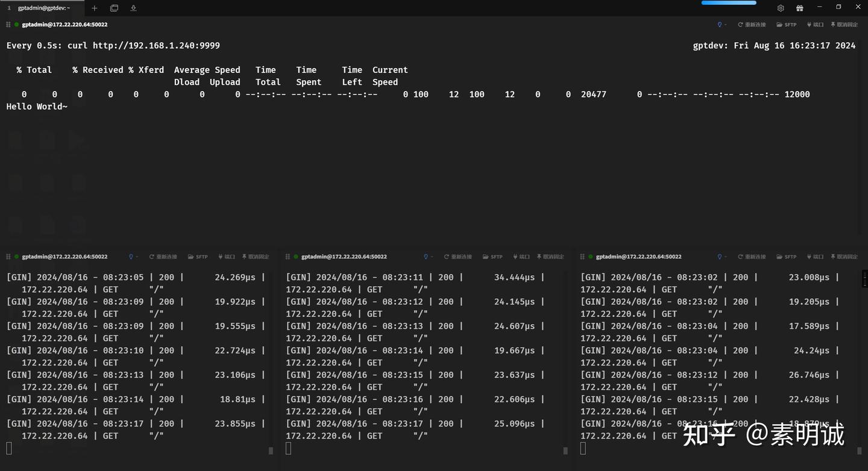Click 'Every 0.5s: curl http://192.168.1.240:9999' header
The height and width of the screenshot is (471, 868).
pyautogui.click(x=113, y=46)
